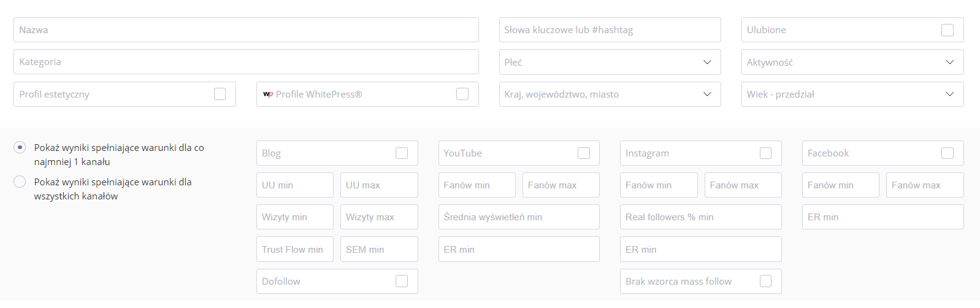Image resolution: width=980 pixels, height=308 pixels.
Task: Enable the YouTube channel checkbox
Action: [x=584, y=153]
